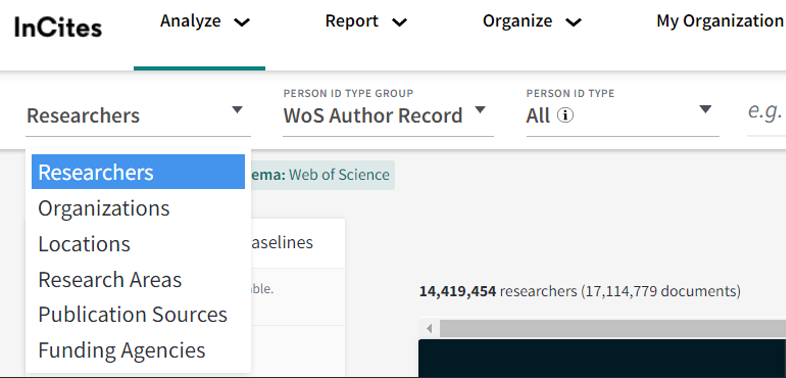Open the Person ID Type dropdown
Screen dimensions: 786x378
(623, 115)
